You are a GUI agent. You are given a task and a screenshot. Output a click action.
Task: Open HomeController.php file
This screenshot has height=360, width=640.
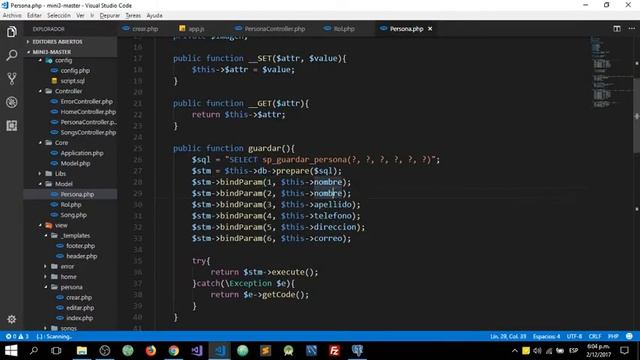(88, 112)
